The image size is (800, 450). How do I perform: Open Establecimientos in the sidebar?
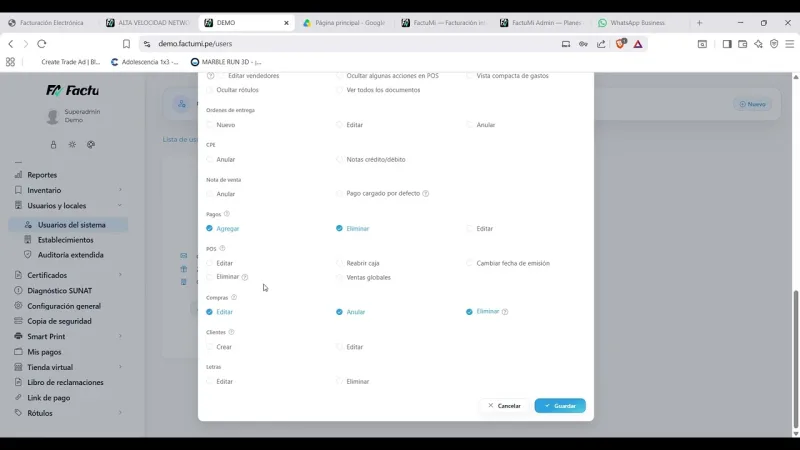(x=65, y=240)
